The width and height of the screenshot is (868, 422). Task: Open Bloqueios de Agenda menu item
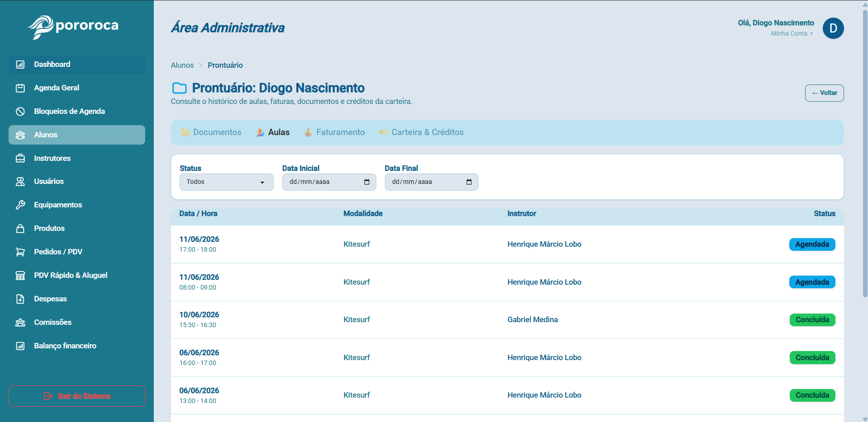pyautogui.click(x=77, y=112)
